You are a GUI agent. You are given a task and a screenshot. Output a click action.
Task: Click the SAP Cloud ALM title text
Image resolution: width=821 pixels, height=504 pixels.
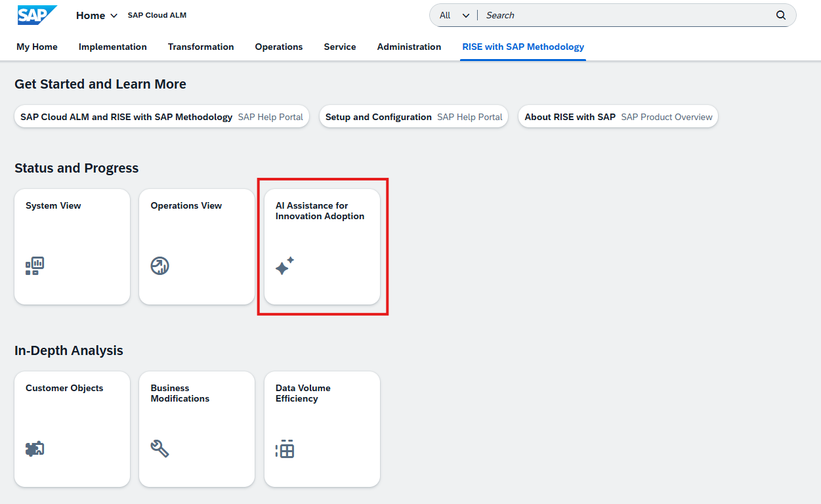[157, 15]
